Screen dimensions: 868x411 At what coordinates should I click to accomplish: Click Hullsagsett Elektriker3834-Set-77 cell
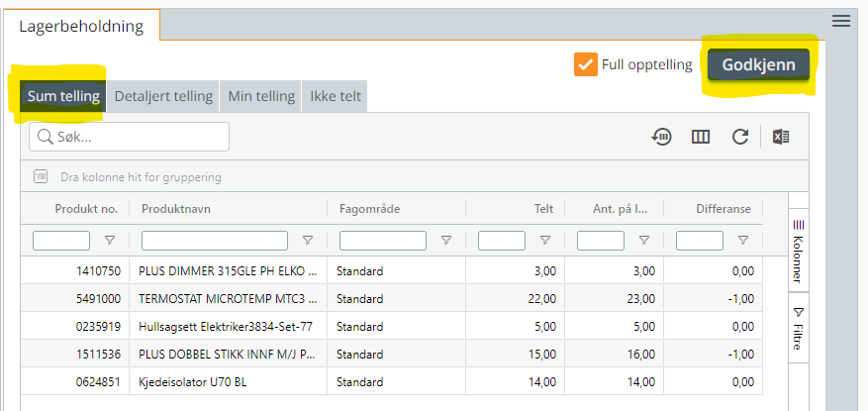point(226,327)
